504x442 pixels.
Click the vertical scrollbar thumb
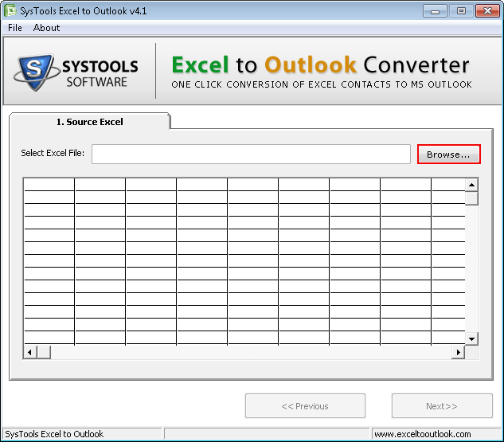[x=471, y=198]
